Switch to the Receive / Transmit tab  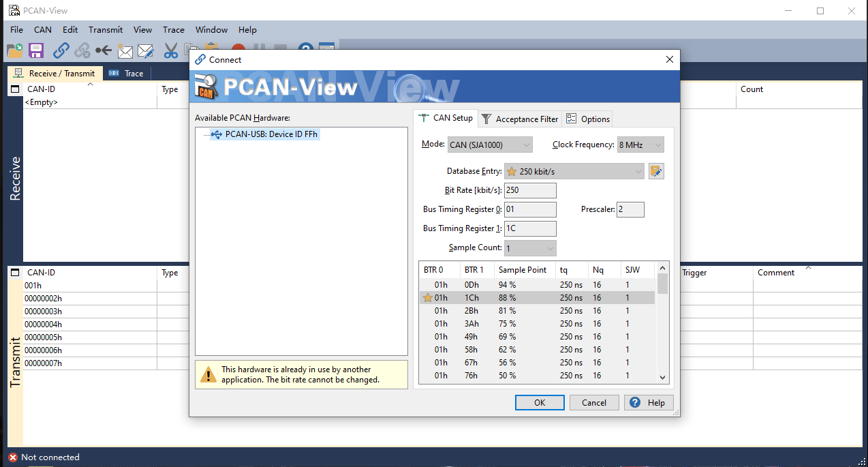click(55, 74)
